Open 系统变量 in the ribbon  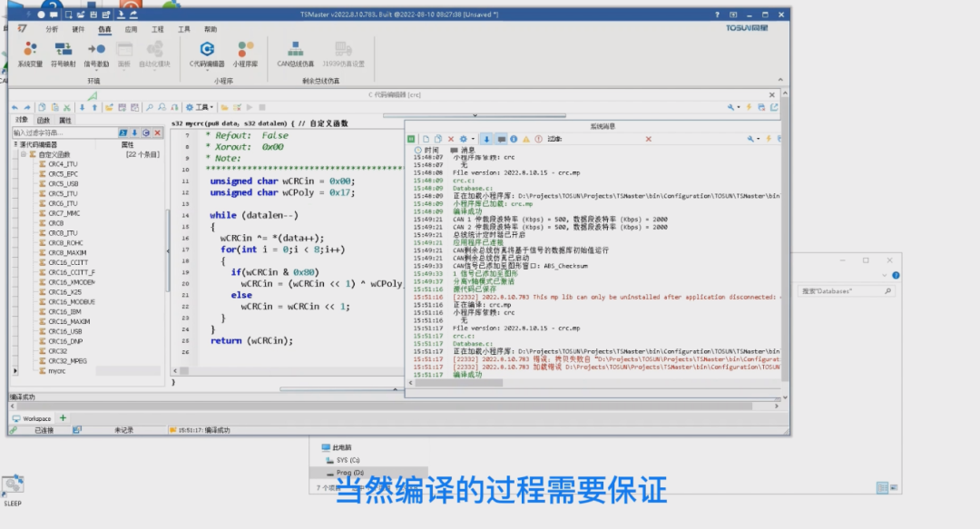coord(30,54)
